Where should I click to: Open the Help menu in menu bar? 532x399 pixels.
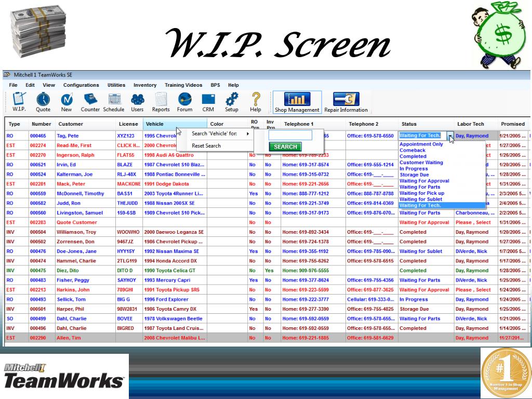(233, 85)
